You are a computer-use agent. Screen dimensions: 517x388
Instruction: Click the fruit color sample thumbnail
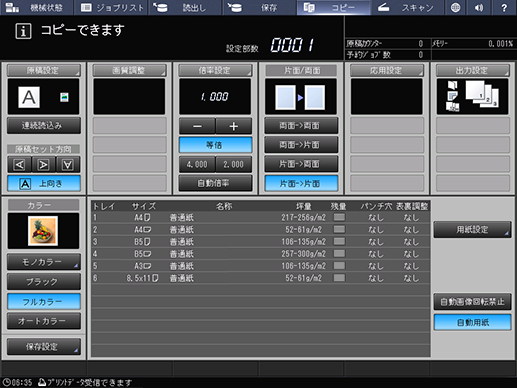[43, 231]
